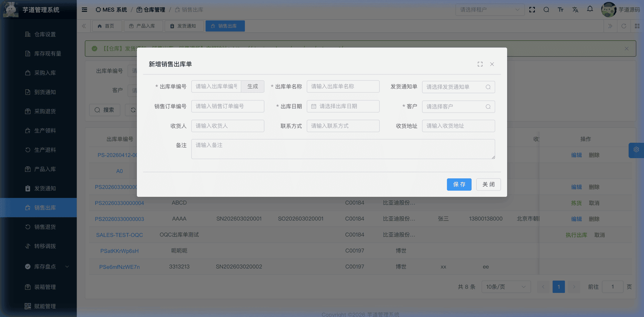Expand 库存盘点 submenu in sidebar
644x317 pixels.
coord(38,266)
